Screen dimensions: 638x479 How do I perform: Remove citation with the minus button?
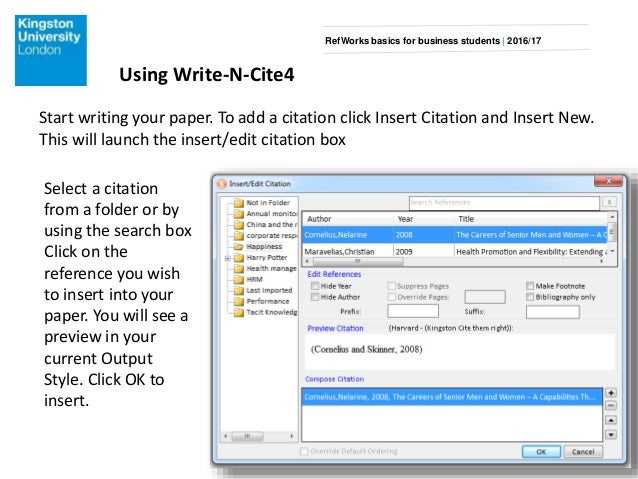pos(611,406)
